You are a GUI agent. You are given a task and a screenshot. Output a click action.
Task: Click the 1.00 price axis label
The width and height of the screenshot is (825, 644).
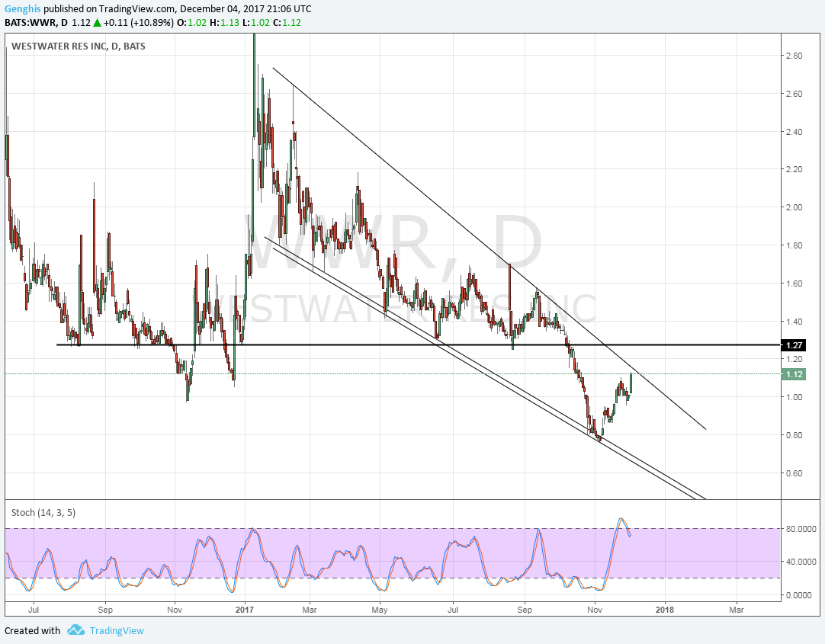[794, 397]
